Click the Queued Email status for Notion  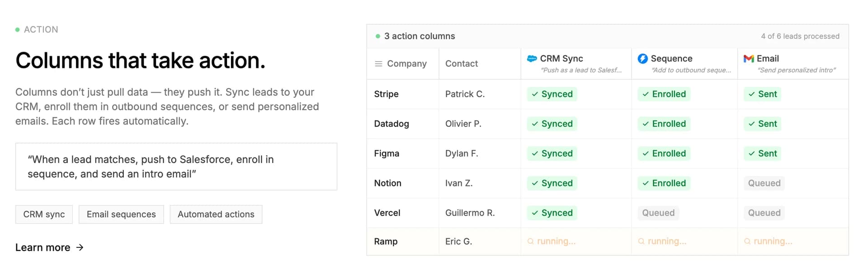pos(764,183)
